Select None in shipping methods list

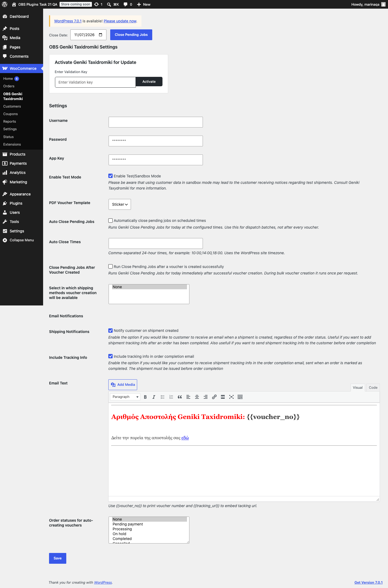tap(149, 287)
